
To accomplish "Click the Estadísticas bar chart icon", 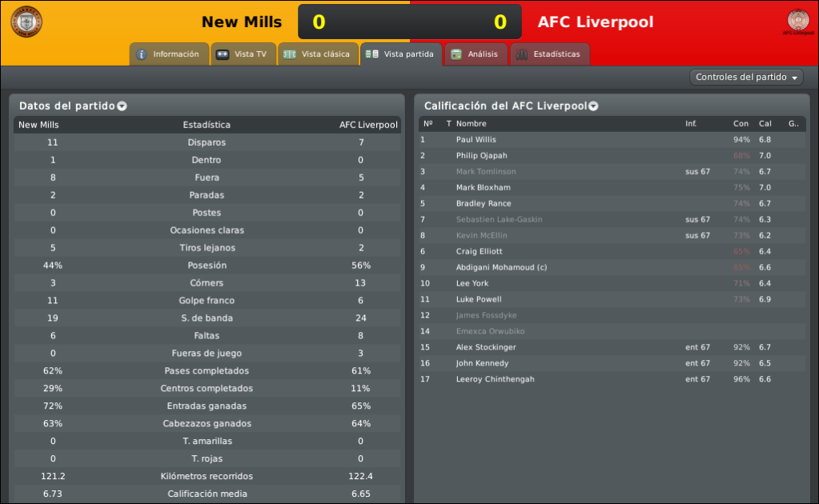I will coord(522,54).
